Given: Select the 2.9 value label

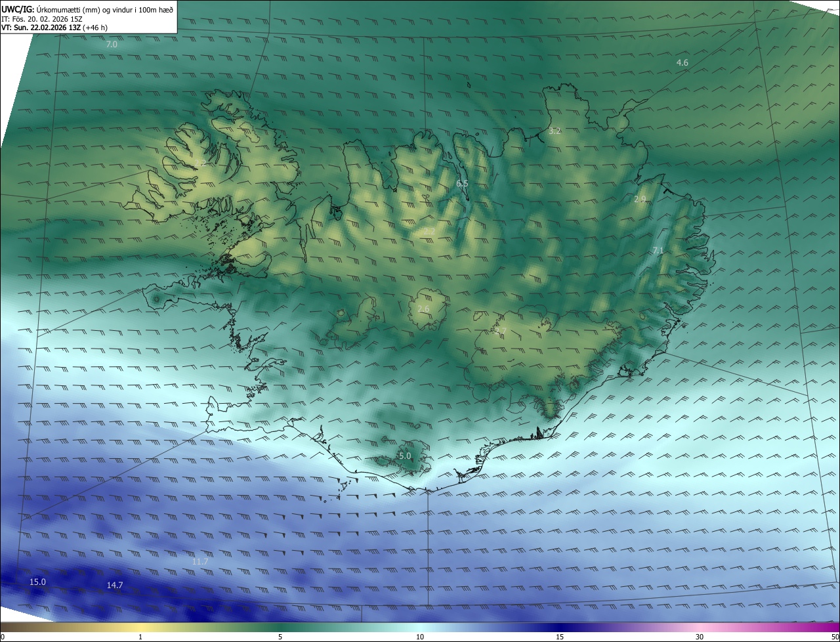Looking at the screenshot, I should [x=640, y=199].
